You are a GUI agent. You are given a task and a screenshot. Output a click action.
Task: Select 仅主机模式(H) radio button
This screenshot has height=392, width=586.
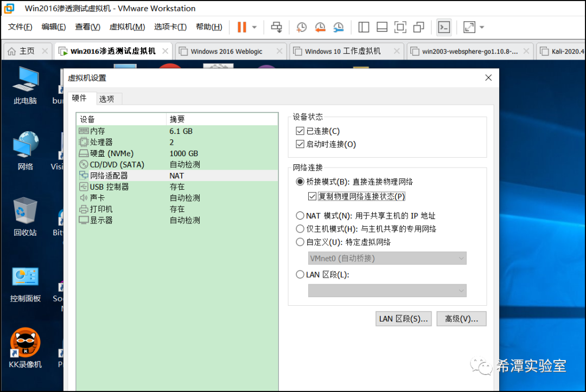[x=300, y=229]
